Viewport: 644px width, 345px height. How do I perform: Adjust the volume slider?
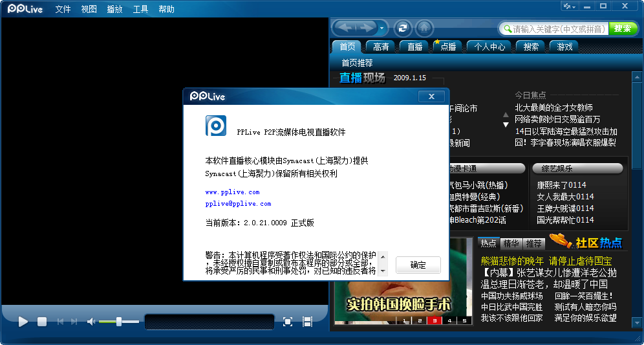click(x=119, y=322)
